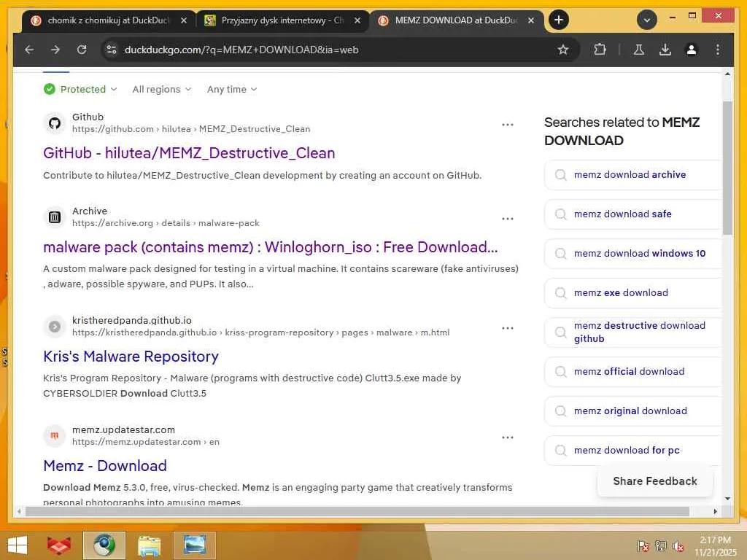
Task: Open more options for kristheredpanda result
Action: (508, 328)
